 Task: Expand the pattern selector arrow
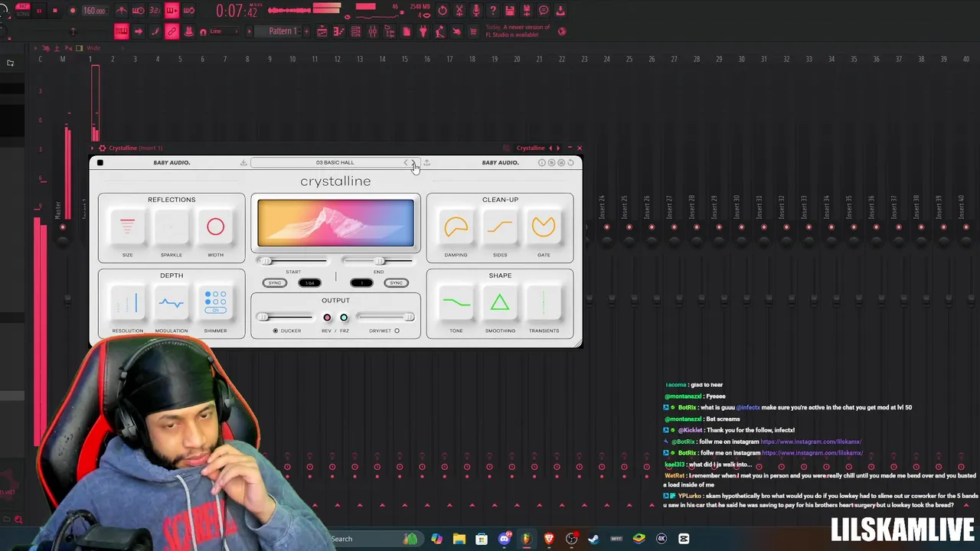249,31
